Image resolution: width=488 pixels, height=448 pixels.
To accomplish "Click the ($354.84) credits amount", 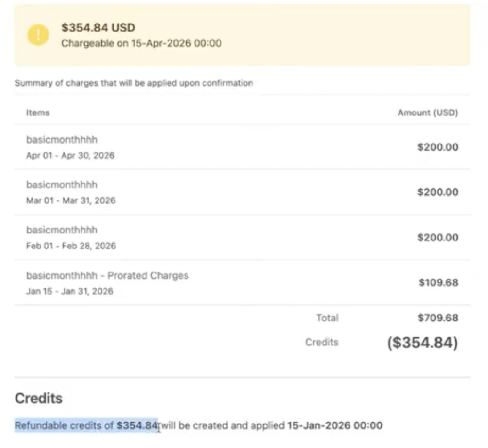I will point(423,343).
